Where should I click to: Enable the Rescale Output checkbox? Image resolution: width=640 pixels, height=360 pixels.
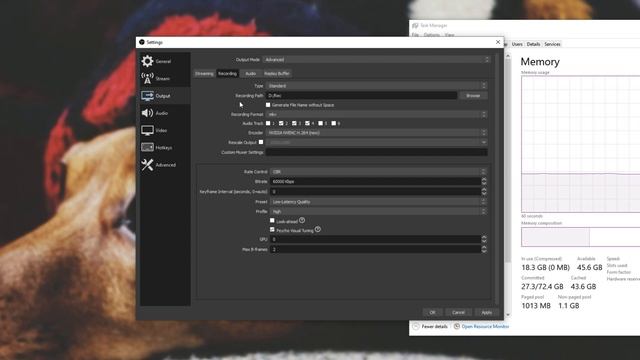pos(261,142)
